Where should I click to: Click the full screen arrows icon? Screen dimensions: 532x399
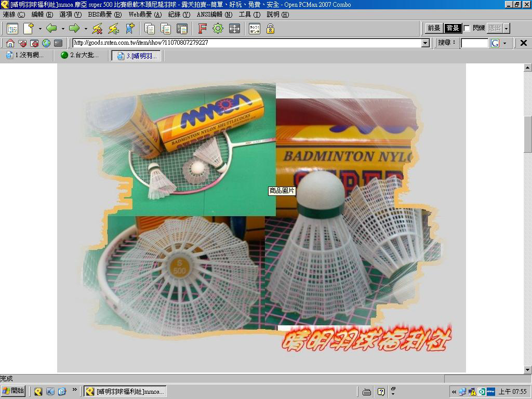tap(234, 29)
